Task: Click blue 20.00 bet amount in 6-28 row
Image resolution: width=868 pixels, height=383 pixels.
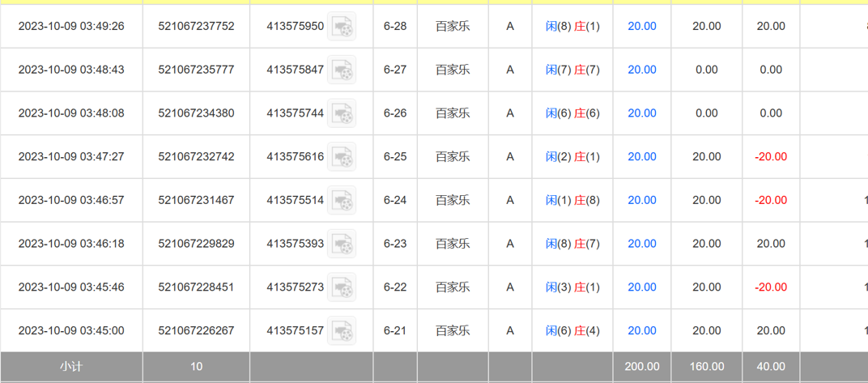Action: (642, 26)
